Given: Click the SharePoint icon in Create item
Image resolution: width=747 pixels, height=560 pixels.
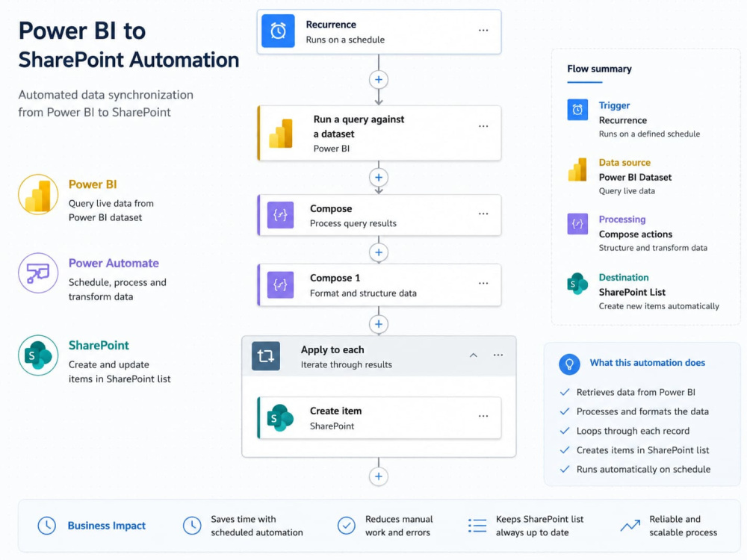Looking at the screenshot, I should (280, 418).
